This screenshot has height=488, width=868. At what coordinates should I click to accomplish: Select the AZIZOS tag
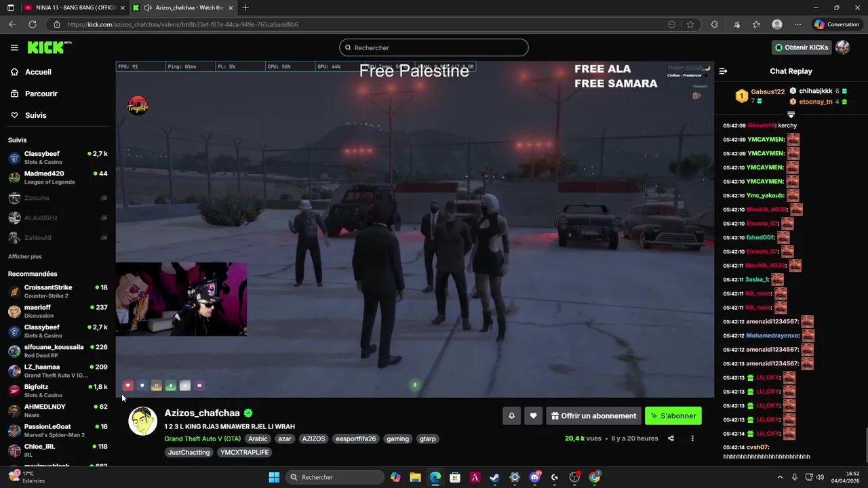point(313,439)
